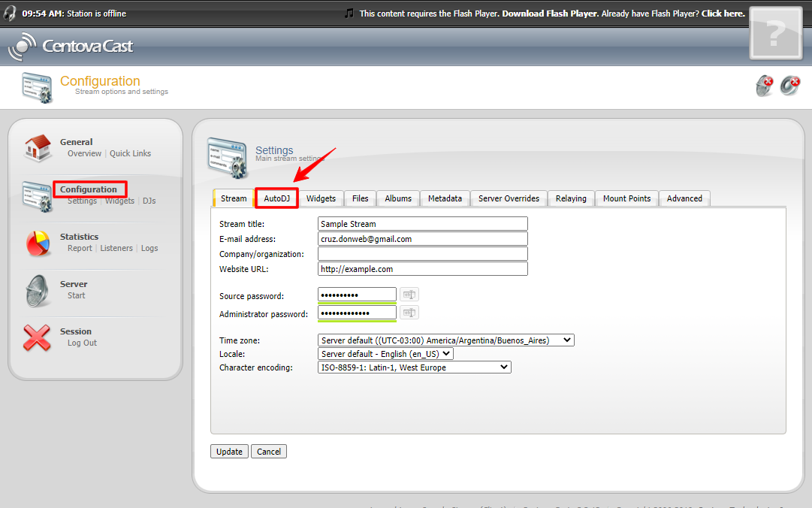
Task: Open Widgets link in the sidebar
Action: click(119, 201)
